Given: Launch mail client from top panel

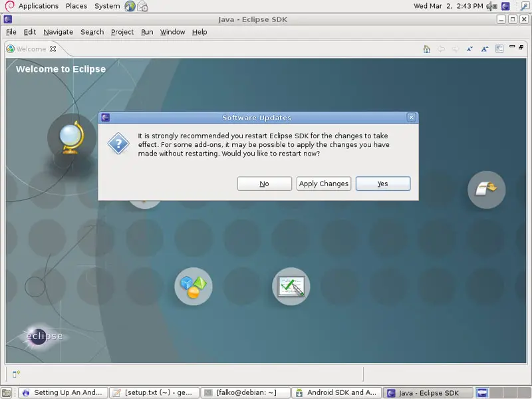Looking at the screenshot, I should pos(142,6).
